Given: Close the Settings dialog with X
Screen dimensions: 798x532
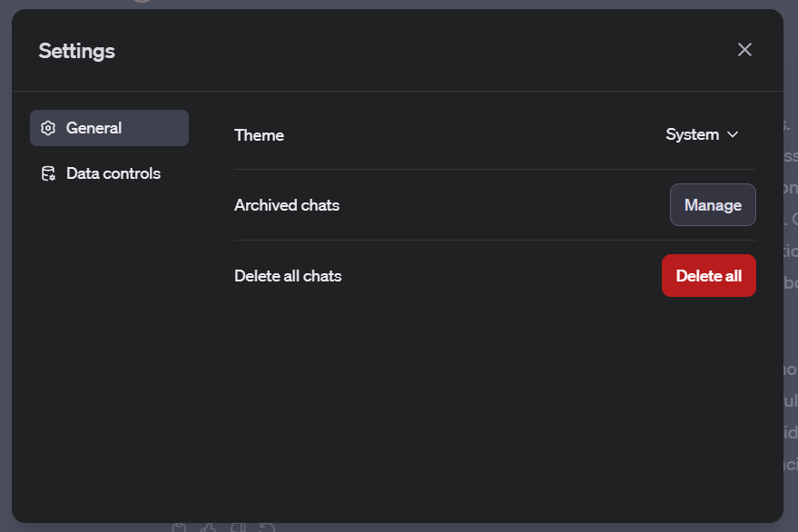Looking at the screenshot, I should [744, 49].
